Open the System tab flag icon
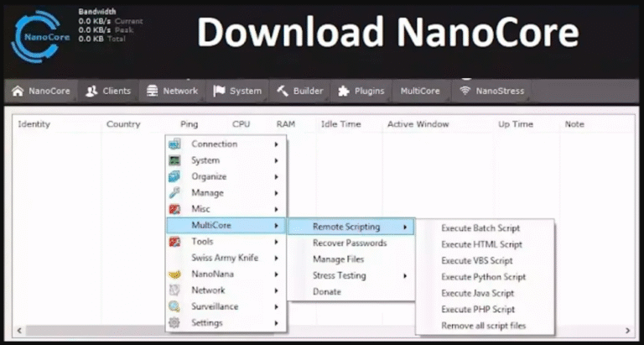The height and width of the screenshot is (345, 644). [219, 91]
